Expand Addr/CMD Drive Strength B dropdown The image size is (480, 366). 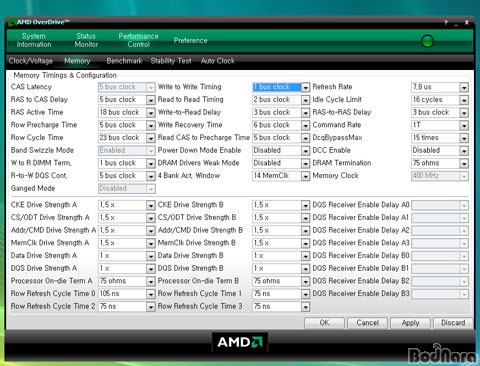[x=305, y=230]
